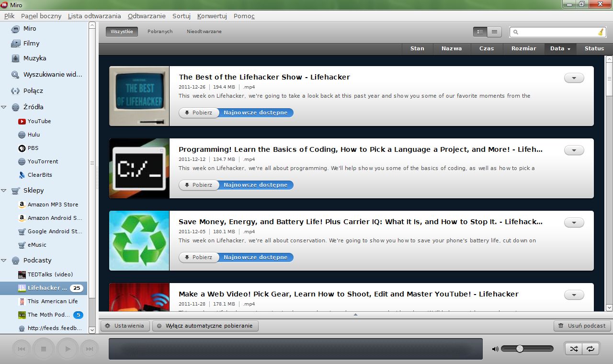This screenshot has width=613, height=364.
Task: Open the Sortuj menu
Action: (x=182, y=16)
